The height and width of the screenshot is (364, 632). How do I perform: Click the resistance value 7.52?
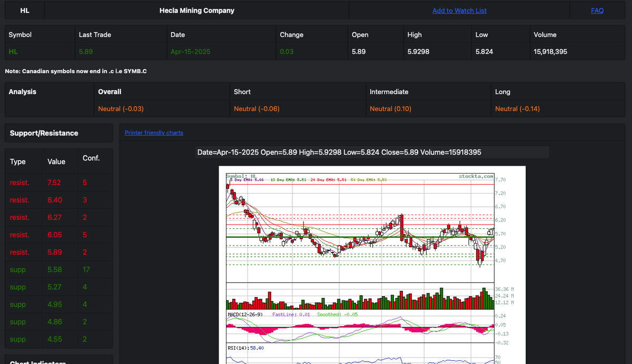click(x=54, y=183)
